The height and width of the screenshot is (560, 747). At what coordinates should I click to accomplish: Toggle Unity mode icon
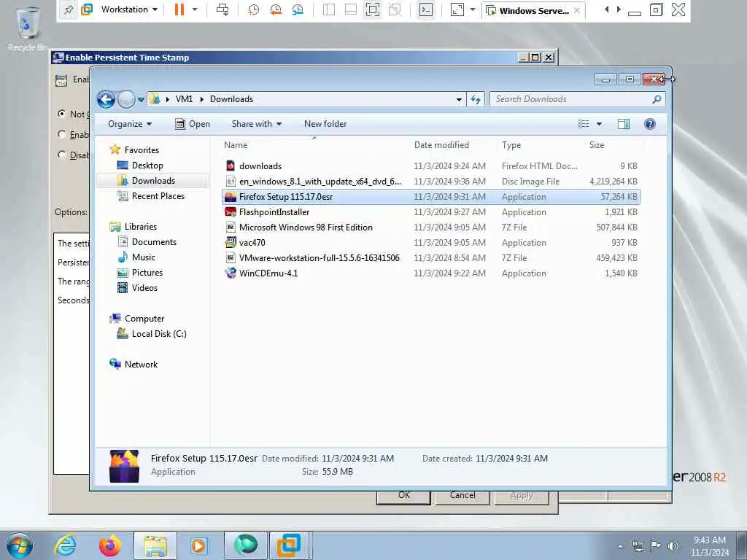395,9
